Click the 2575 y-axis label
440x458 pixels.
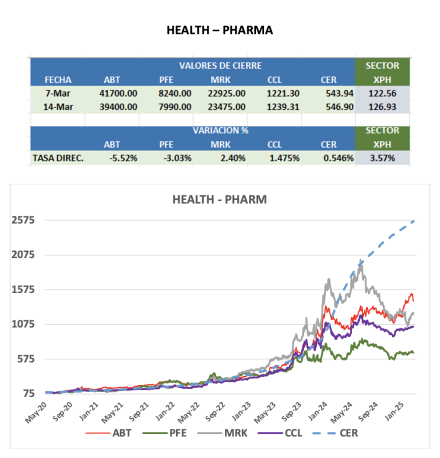coord(23,220)
